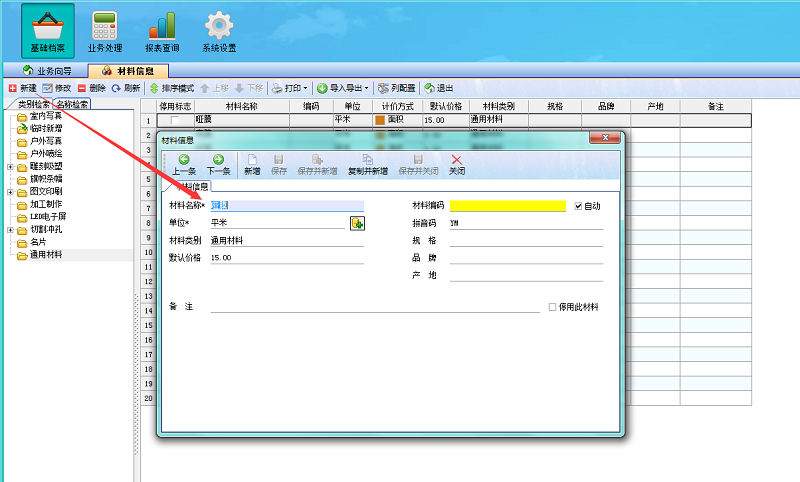Click the unit picker icon beside 单位 field

point(357,223)
